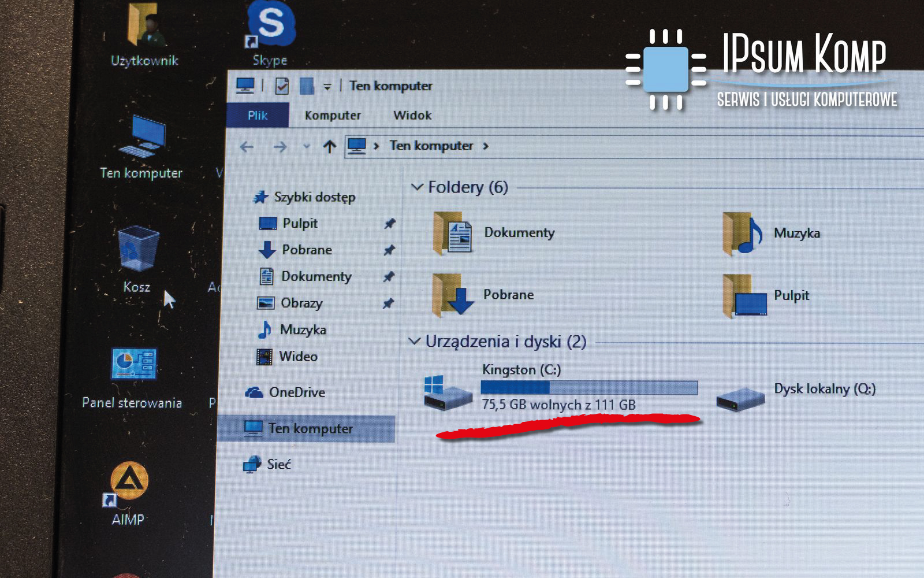Select Ten komputer in the navigation pane
The image size is (924, 578).
[x=307, y=428]
